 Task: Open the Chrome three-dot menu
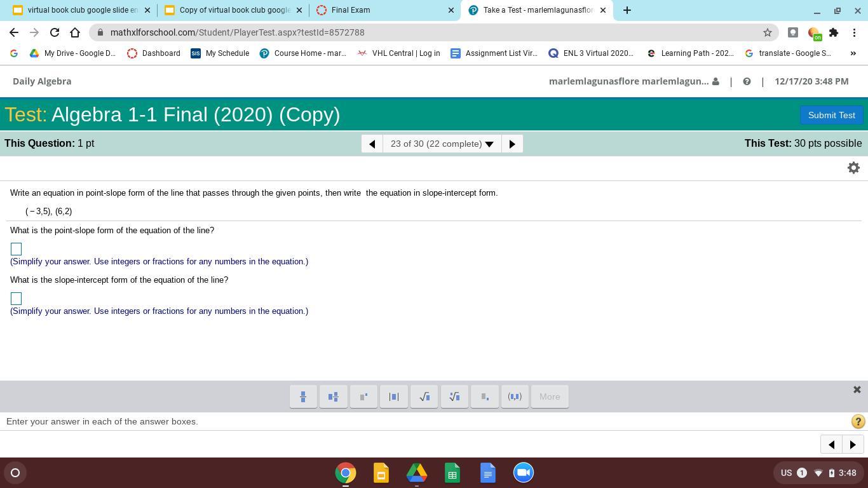click(x=855, y=32)
